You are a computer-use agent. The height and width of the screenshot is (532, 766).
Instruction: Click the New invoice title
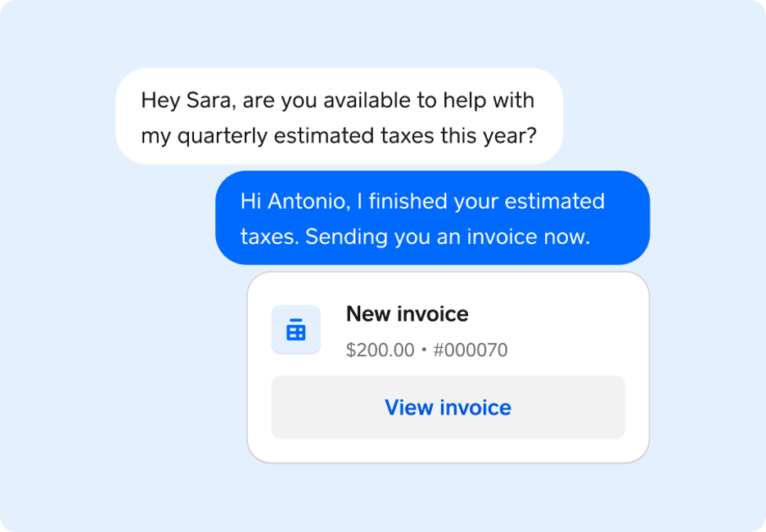408,313
